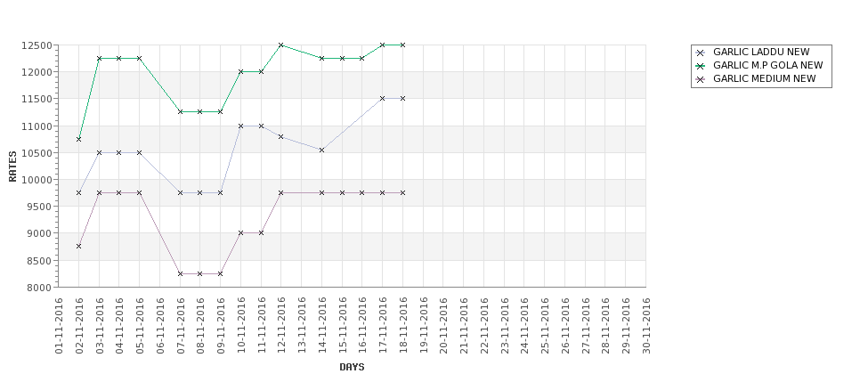Click the DAYS x-axis title
This screenshot has width=868, height=382.
point(352,367)
